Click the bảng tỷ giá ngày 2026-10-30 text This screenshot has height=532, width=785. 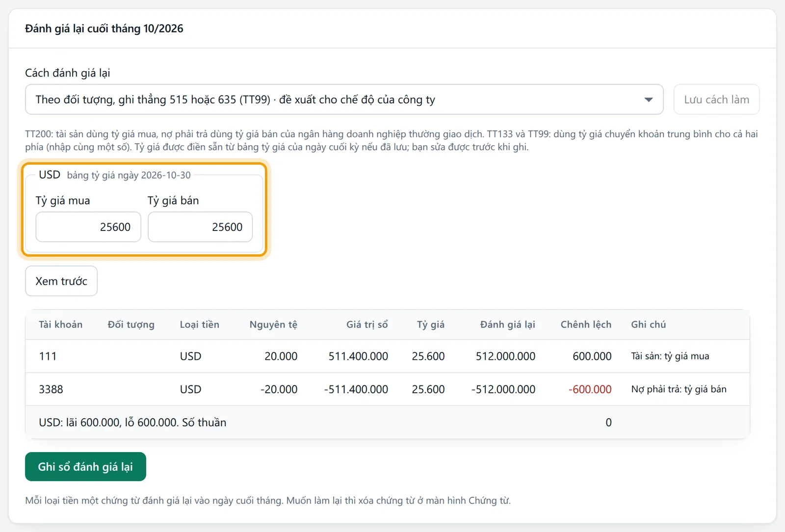point(129,175)
